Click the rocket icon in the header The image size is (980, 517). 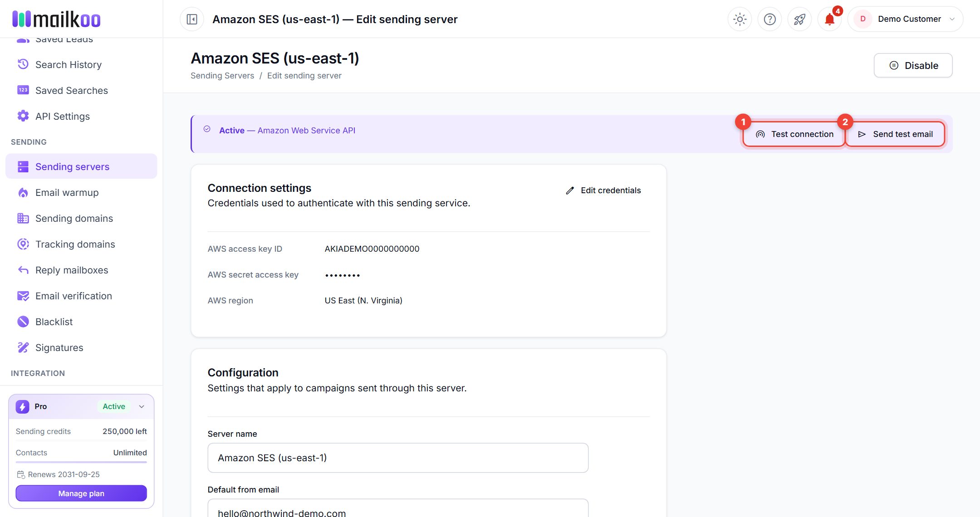click(799, 19)
